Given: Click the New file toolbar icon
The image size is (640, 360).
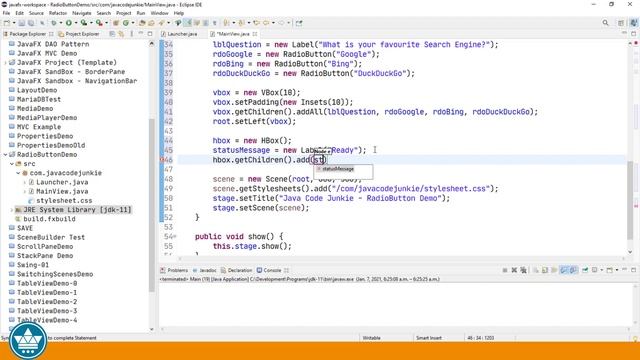Looking at the screenshot, I should click(x=7, y=23).
